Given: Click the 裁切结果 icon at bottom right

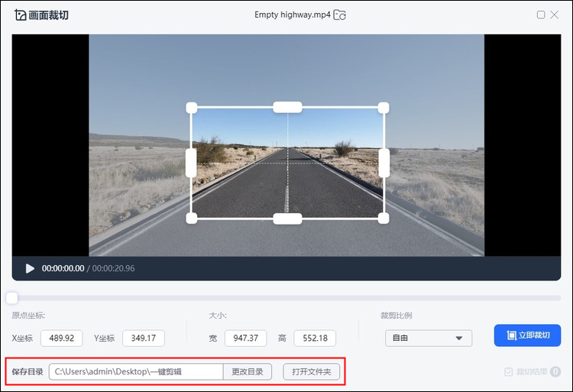Looking at the screenshot, I should (508, 372).
